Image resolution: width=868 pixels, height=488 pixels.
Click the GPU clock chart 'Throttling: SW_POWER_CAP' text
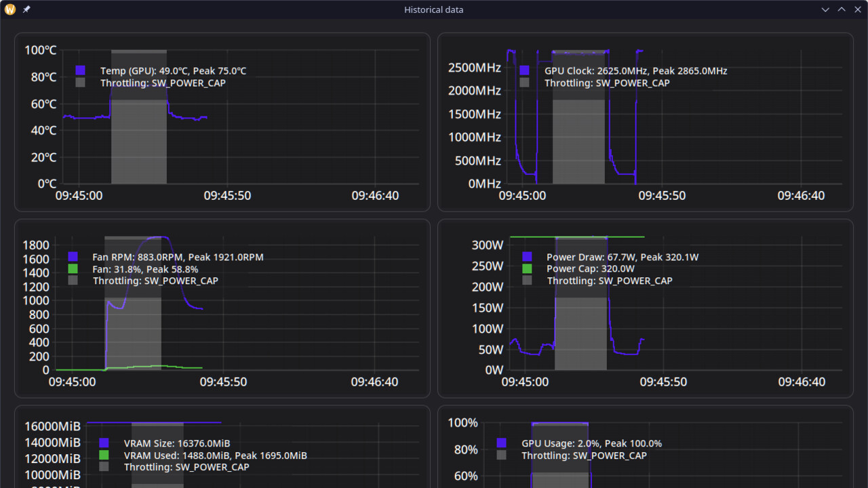pos(607,83)
